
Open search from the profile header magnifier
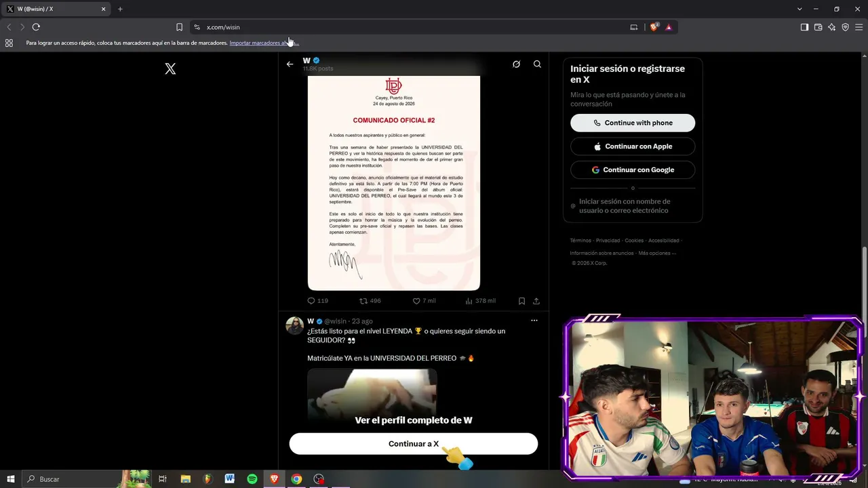pyautogui.click(x=537, y=64)
